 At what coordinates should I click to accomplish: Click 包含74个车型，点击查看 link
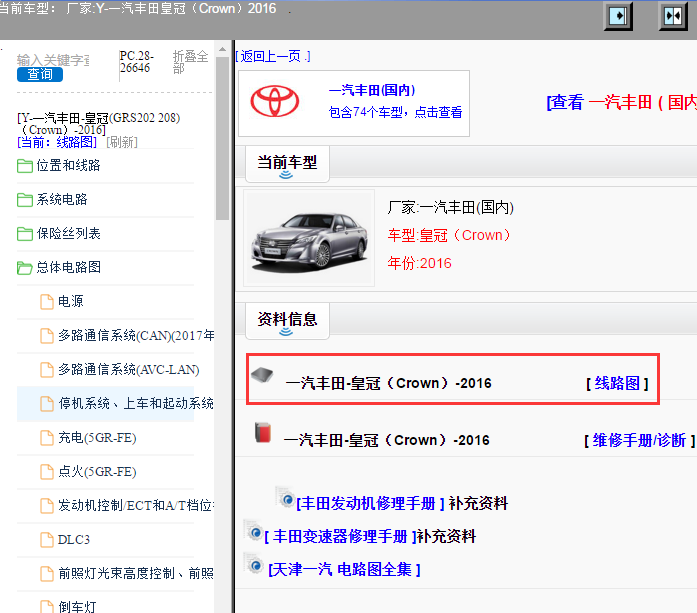[x=395, y=112]
